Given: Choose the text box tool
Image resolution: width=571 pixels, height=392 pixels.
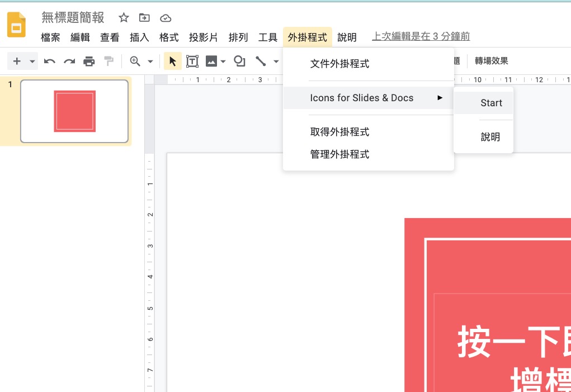Looking at the screenshot, I should point(192,62).
